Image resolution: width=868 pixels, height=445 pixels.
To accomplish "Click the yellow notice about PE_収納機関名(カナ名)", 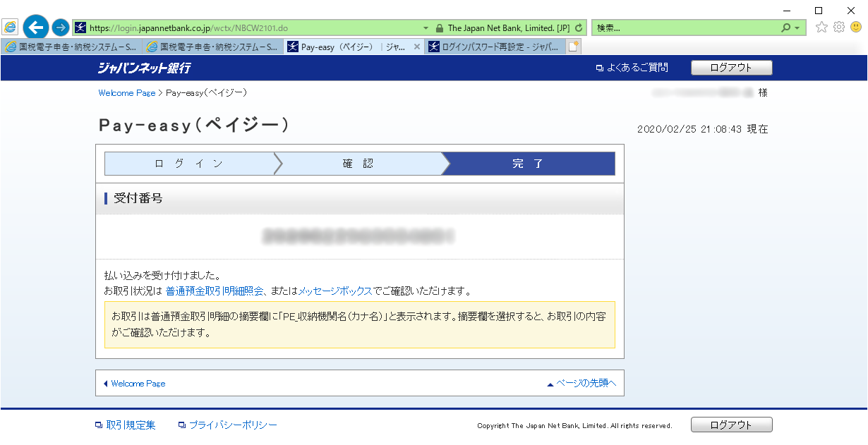I will [360, 325].
